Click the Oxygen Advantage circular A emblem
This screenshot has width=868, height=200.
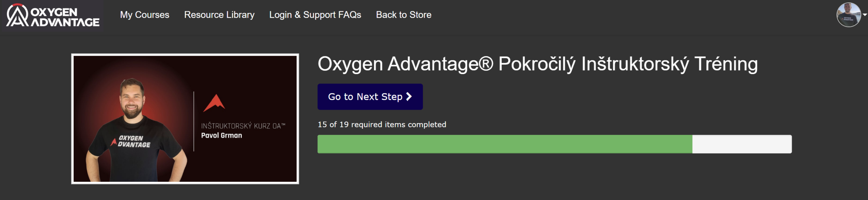pos(17,15)
